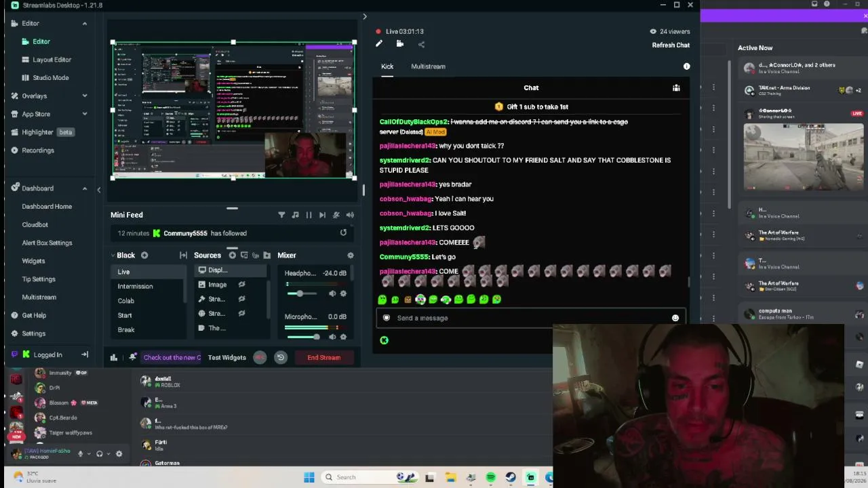Click Test Widgets
The height and width of the screenshot is (488, 868).
(x=227, y=358)
